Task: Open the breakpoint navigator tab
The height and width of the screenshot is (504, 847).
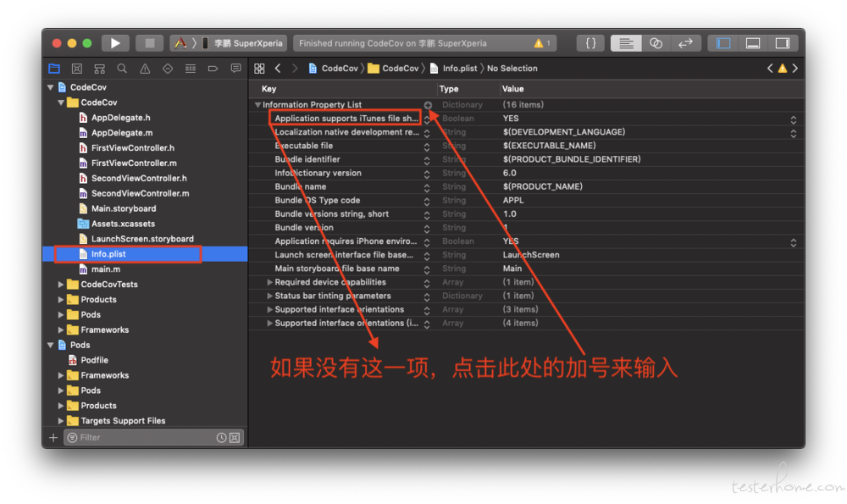Action: (213, 69)
